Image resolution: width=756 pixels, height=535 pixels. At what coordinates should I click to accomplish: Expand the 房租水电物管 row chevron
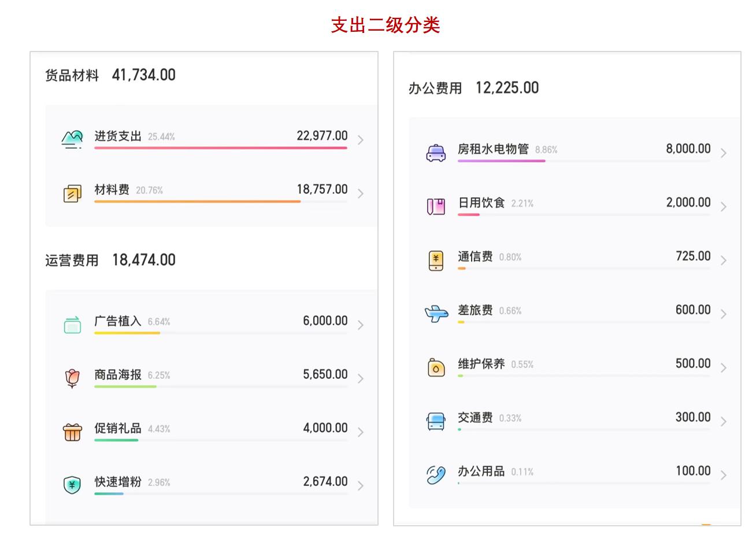pos(724,153)
